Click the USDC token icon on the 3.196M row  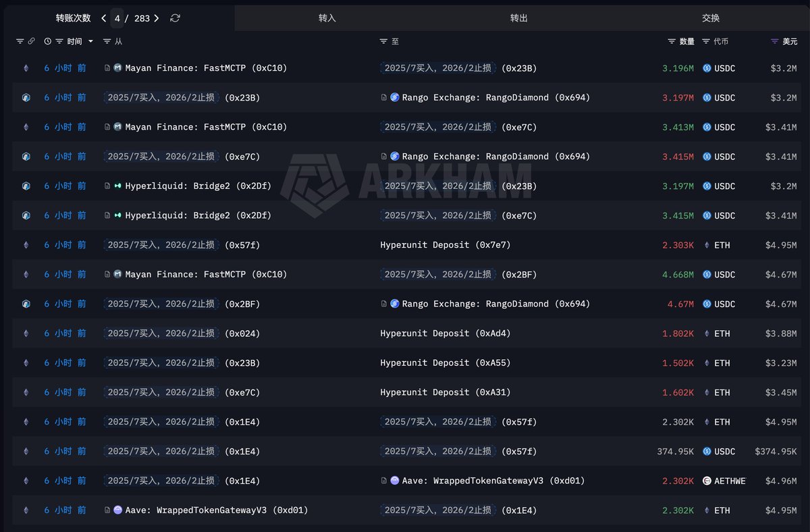[x=707, y=68]
